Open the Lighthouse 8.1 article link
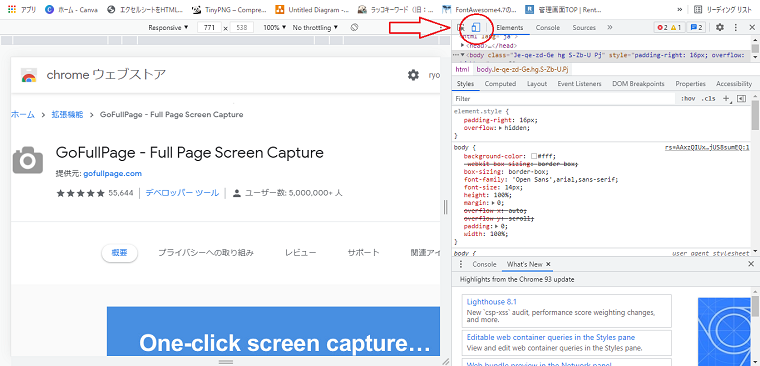The image size is (760, 366). 491,302
